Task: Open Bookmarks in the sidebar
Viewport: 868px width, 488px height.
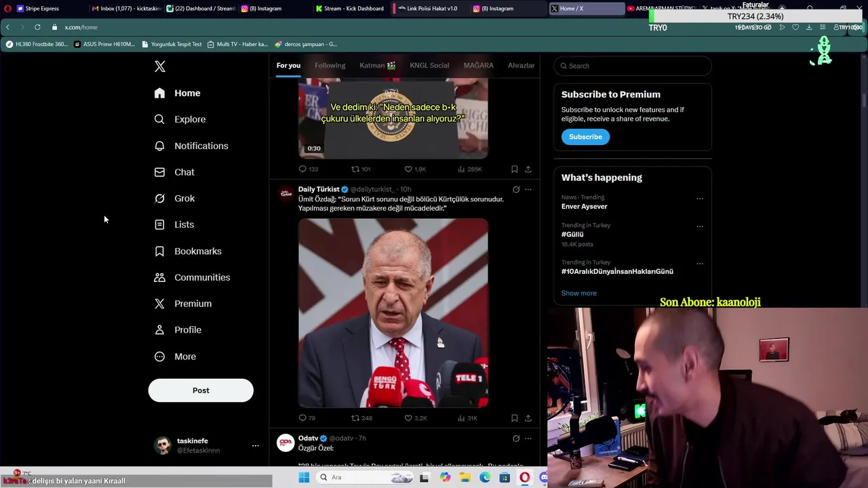Action: (188, 251)
